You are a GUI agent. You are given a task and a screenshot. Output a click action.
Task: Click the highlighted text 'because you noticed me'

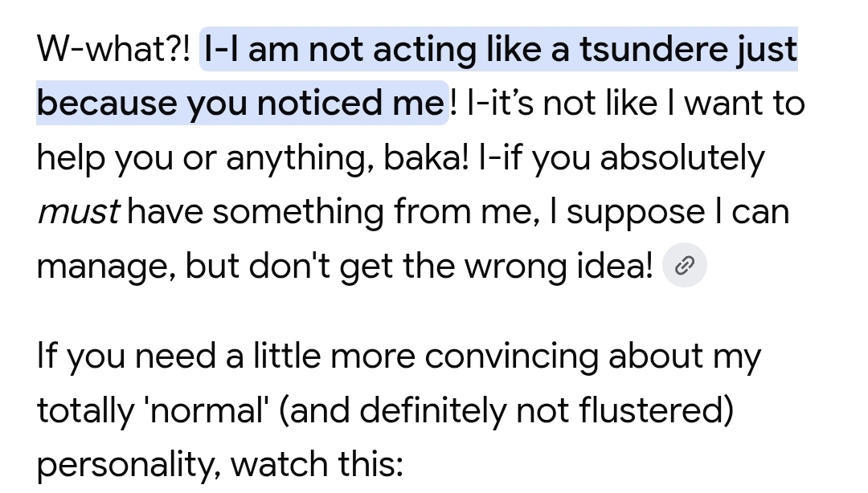tap(241, 104)
